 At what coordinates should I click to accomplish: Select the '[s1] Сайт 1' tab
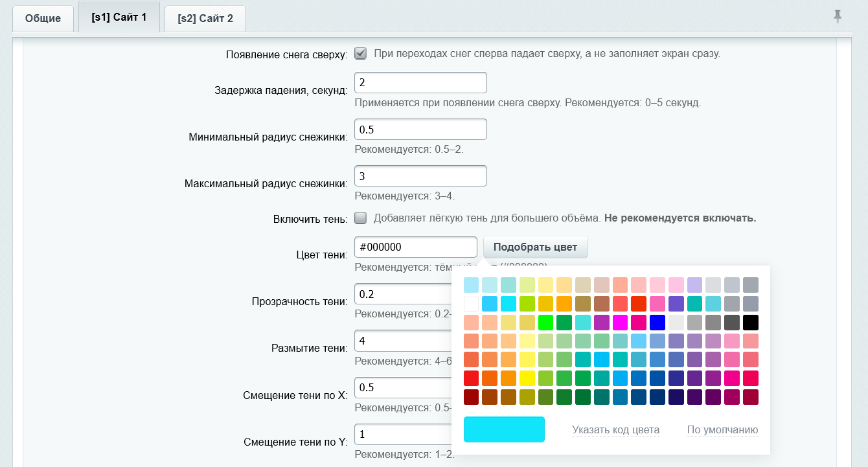point(119,17)
